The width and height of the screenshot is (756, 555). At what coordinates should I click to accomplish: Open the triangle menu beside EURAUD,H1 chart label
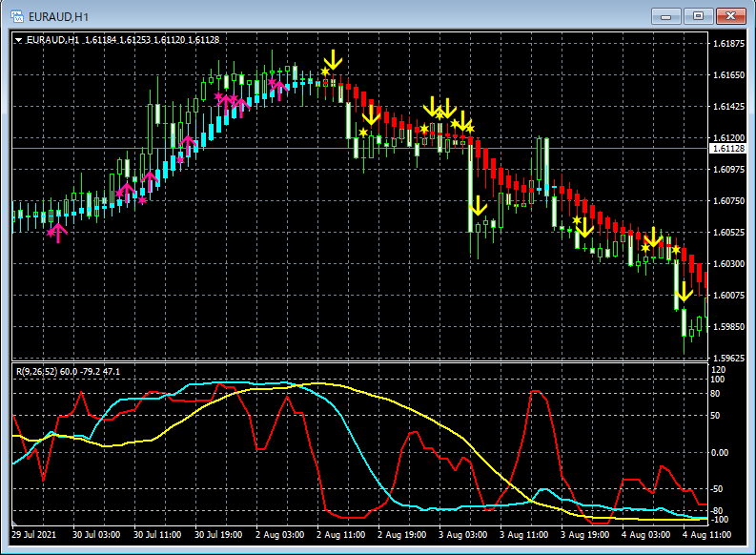click(20, 40)
